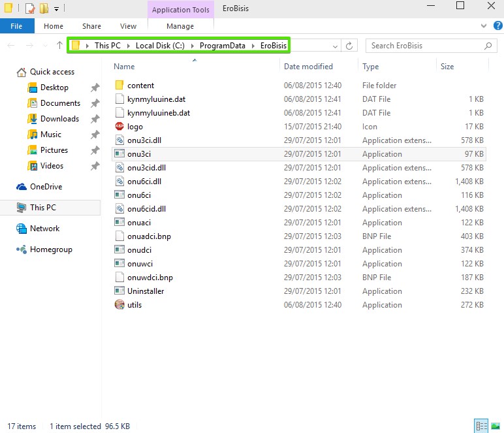Open Customize Quick Access Toolbar dropdown

pyautogui.click(x=57, y=8)
